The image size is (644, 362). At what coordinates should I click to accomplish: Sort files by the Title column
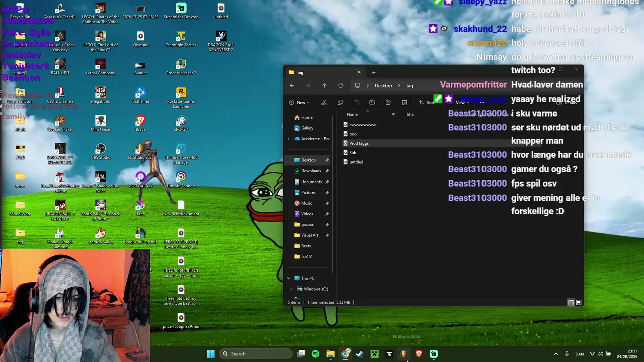tap(410, 114)
